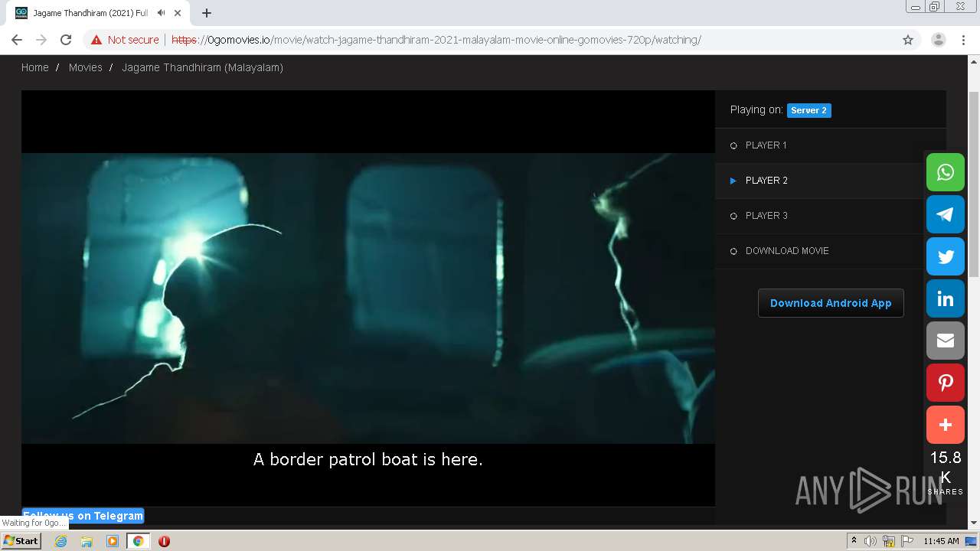
Task: Mute the tab via speaker icon
Action: pyautogui.click(x=161, y=13)
